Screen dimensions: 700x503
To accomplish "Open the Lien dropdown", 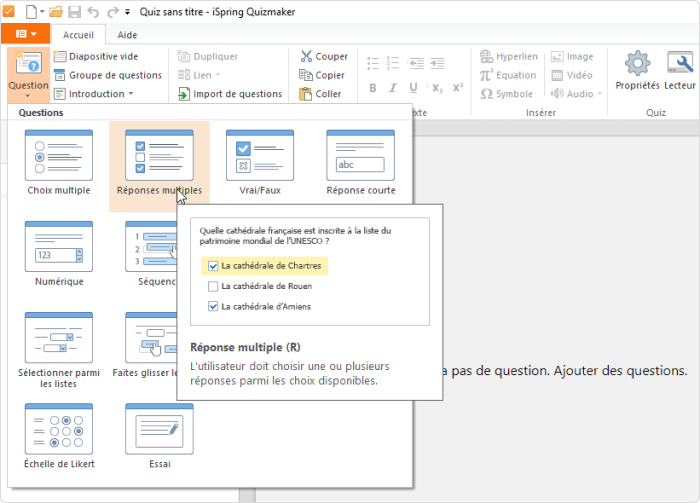I will pos(199,75).
